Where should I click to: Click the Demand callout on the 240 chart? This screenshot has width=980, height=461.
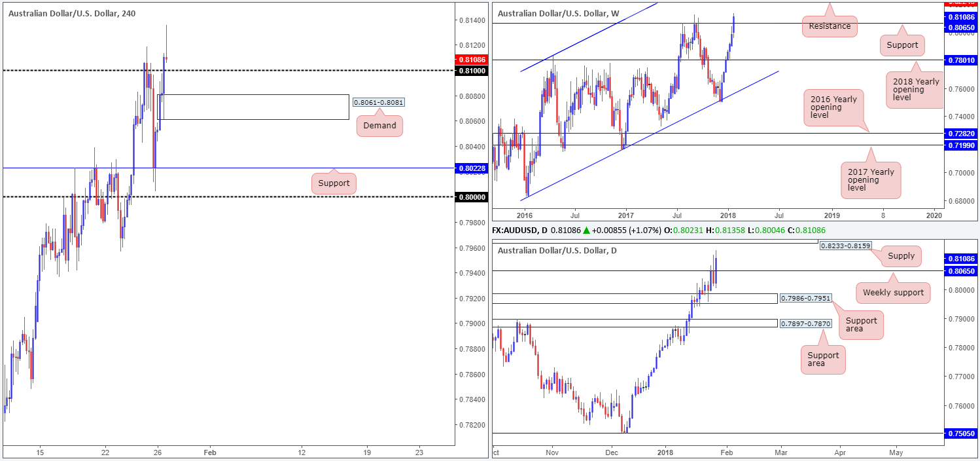(380, 126)
